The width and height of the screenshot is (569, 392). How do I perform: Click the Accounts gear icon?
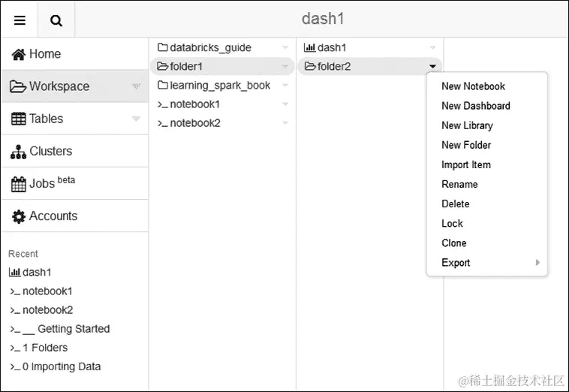19,217
